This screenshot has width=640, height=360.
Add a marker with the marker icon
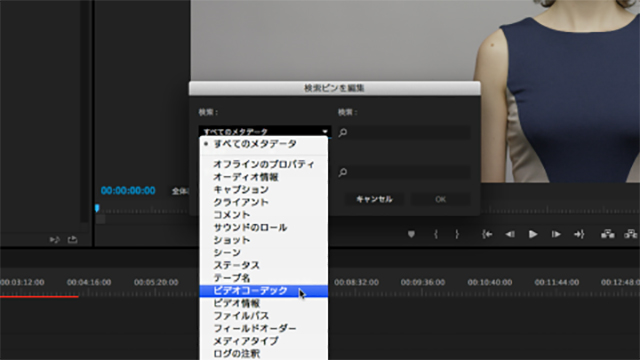[411, 234]
